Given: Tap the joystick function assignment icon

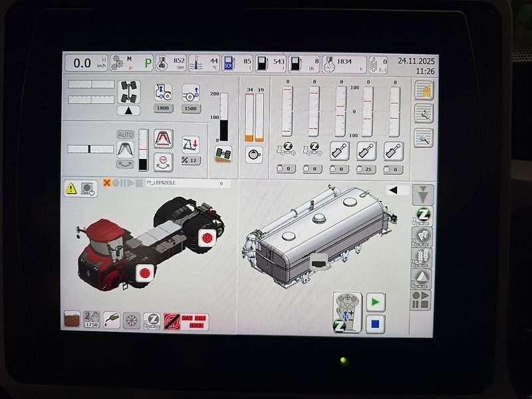Looking at the screenshot, I should [x=347, y=312].
